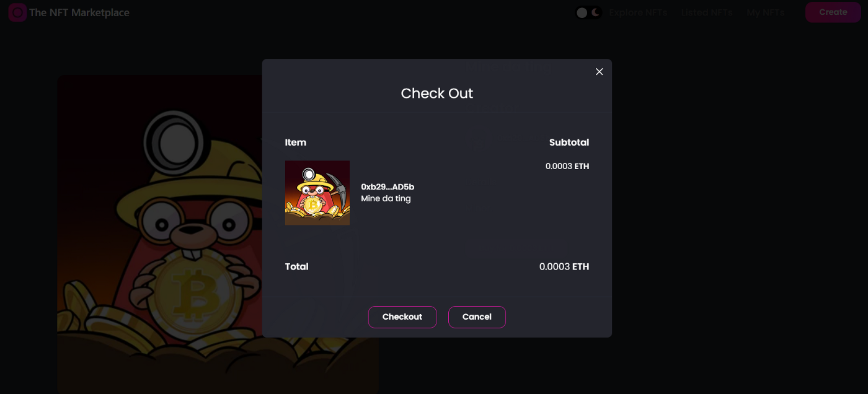Close the Check Out dialog with X
This screenshot has height=394, width=868.
click(x=599, y=72)
